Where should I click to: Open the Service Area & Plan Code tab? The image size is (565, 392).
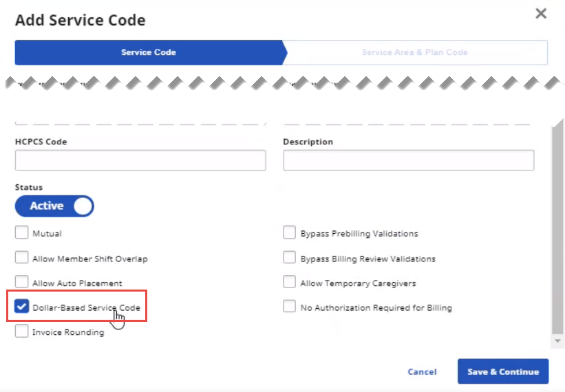click(414, 52)
